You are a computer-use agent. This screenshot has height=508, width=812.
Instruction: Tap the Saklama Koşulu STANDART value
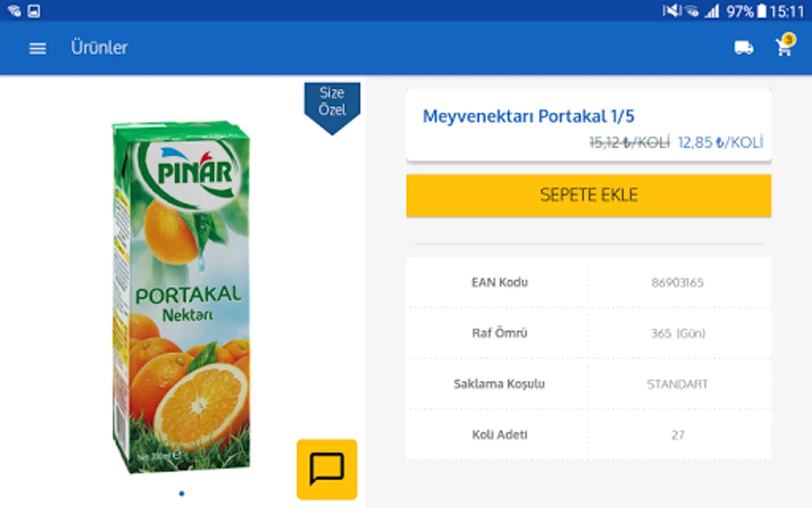(677, 384)
